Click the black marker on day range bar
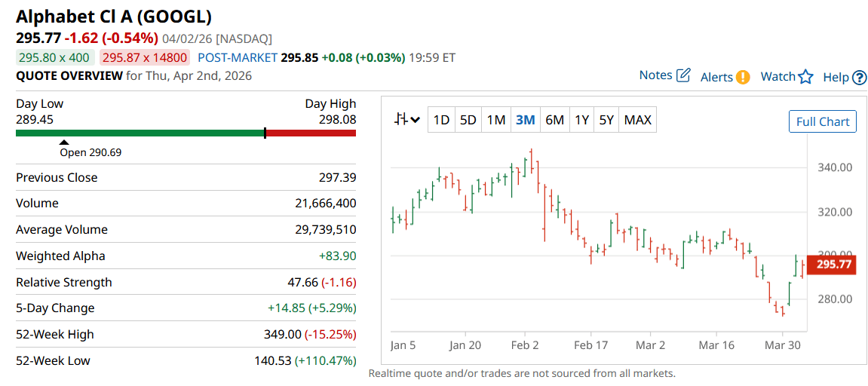This screenshot has width=868, height=386. point(265,133)
